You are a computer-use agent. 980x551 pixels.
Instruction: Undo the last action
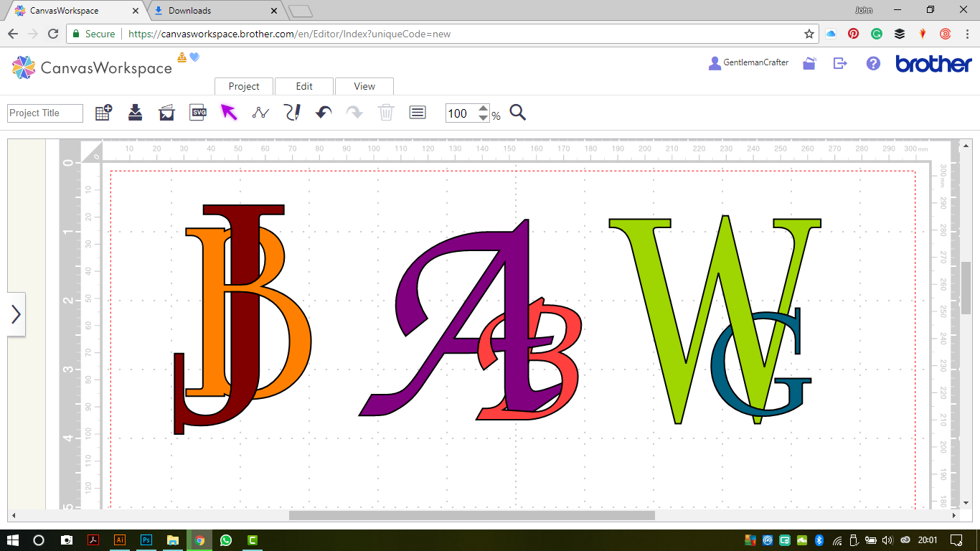click(x=323, y=113)
